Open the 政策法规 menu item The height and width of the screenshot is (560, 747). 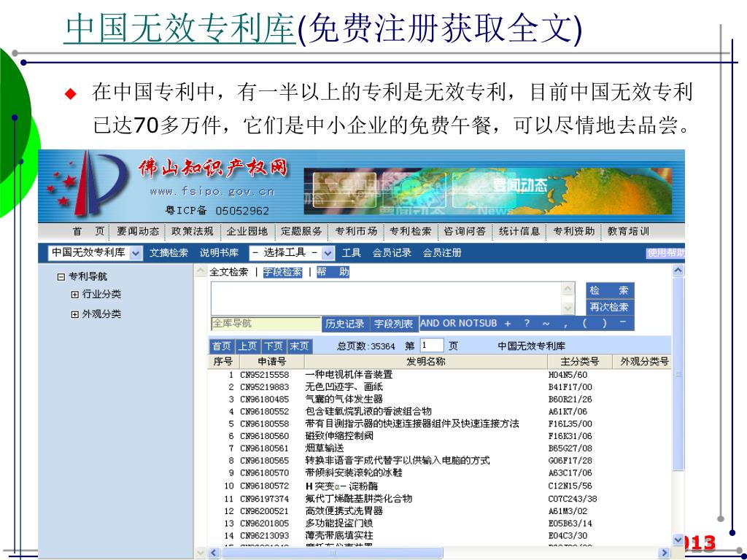click(193, 231)
